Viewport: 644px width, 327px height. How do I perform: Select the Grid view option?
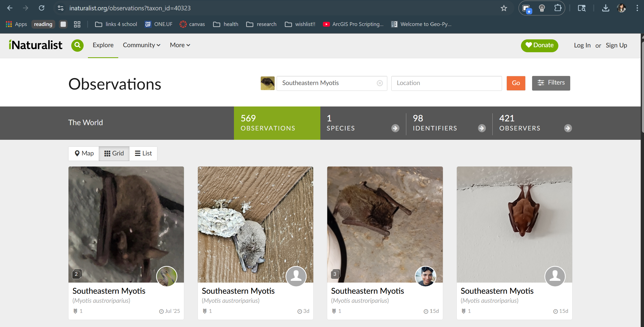(x=114, y=153)
